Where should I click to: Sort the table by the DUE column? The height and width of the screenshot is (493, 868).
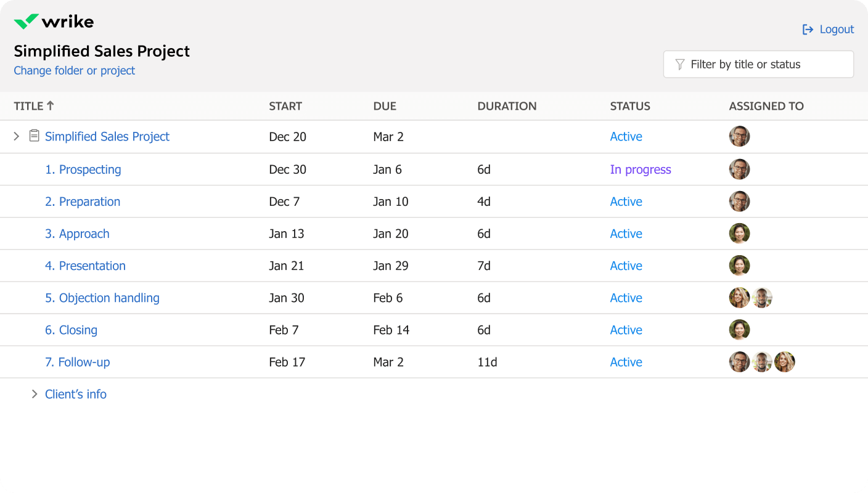coord(384,106)
